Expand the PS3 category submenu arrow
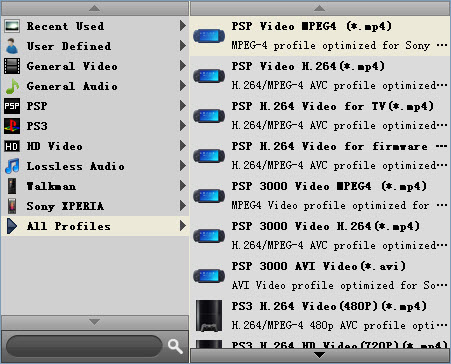 point(183,126)
